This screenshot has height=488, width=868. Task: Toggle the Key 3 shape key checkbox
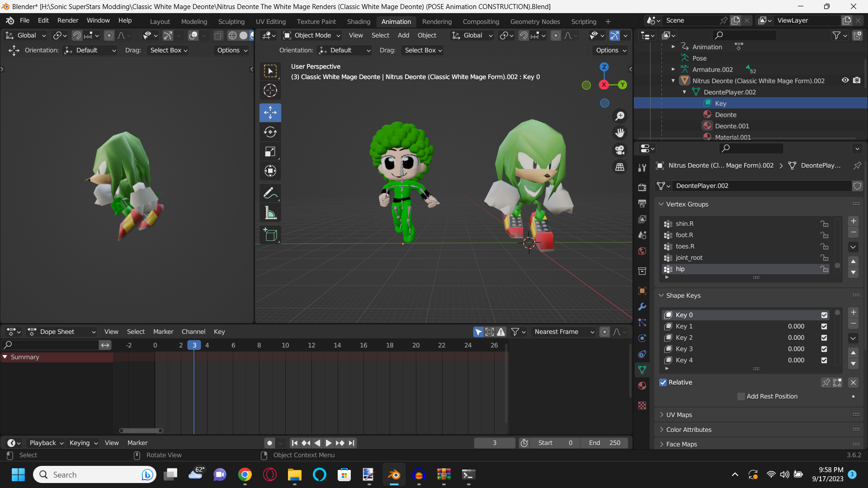pyautogui.click(x=824, y=349)
